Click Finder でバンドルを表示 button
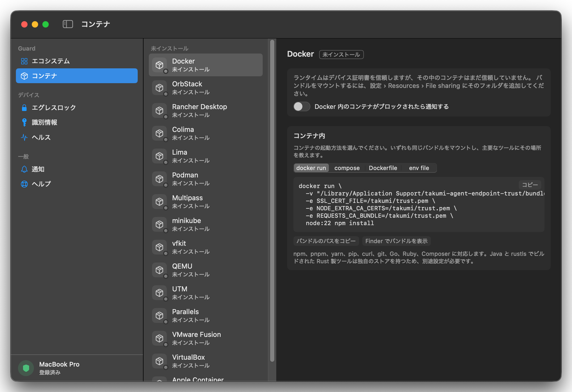 point(396,241)
